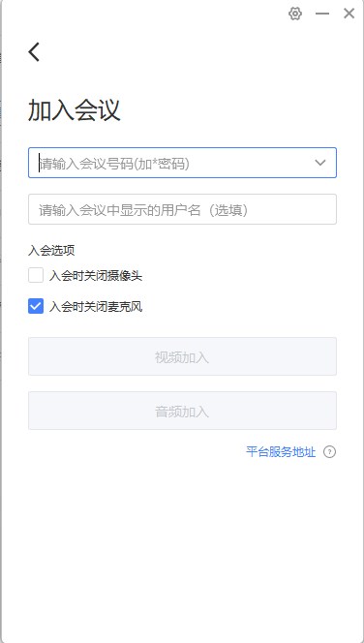The width and height of the screenshot is (364, 643).
Task: Focus the 显示的用户名 (选填) input field
Action: 182,209
